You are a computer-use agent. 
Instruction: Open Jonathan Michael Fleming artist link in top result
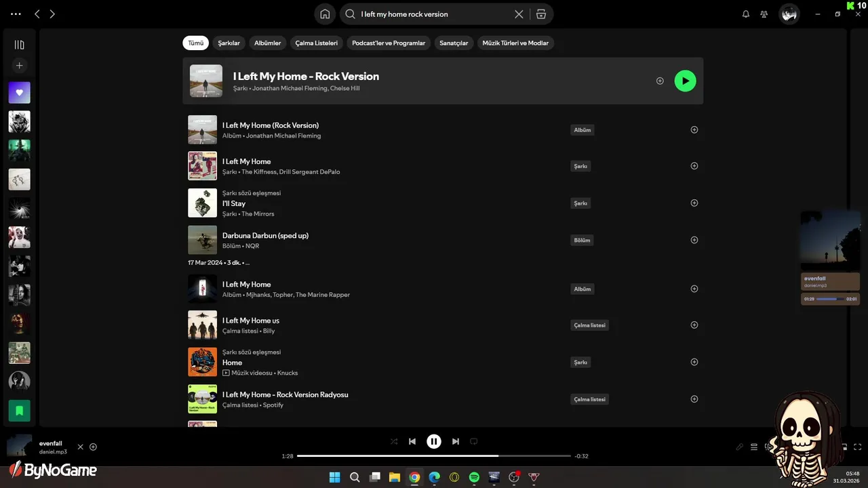click(290, 88)
